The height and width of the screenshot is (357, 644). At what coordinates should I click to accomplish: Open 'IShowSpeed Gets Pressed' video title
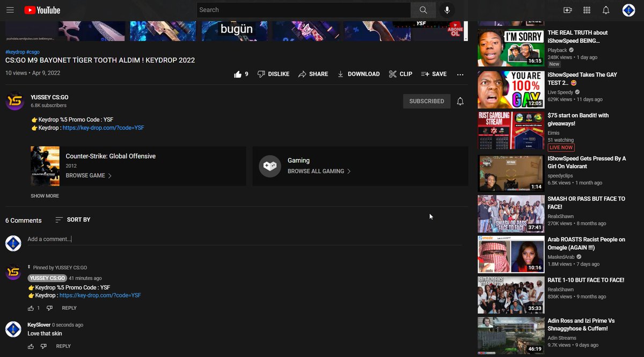click(x=587, y=162)
